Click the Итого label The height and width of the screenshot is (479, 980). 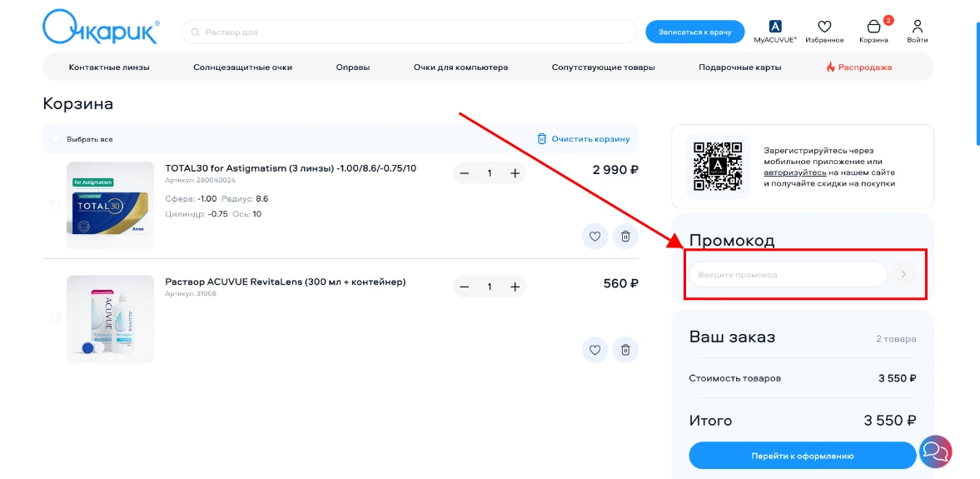[710, 420]
